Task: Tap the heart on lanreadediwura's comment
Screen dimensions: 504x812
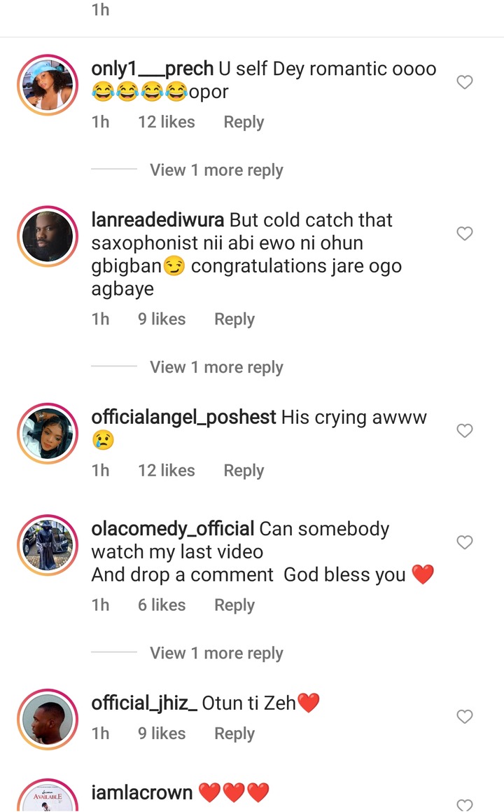Action: pos(465,234)
